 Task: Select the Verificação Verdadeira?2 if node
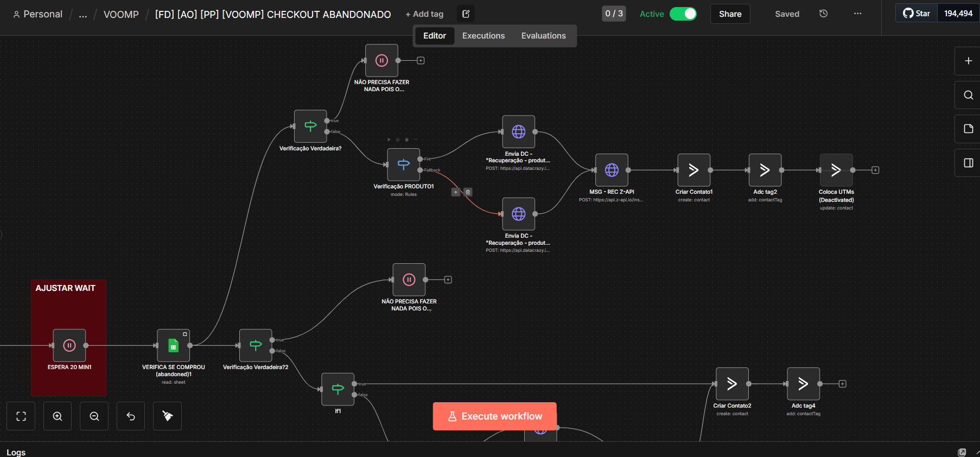256,345
